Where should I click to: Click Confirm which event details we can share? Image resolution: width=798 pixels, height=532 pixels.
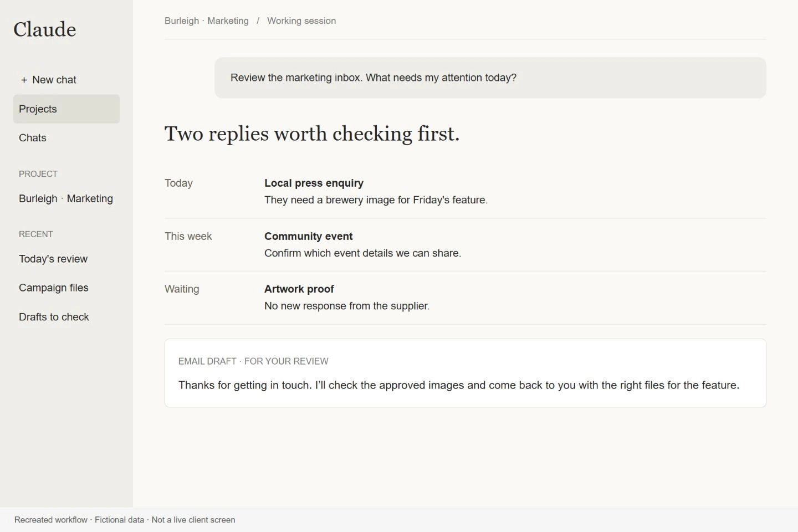tap(362, 253)
